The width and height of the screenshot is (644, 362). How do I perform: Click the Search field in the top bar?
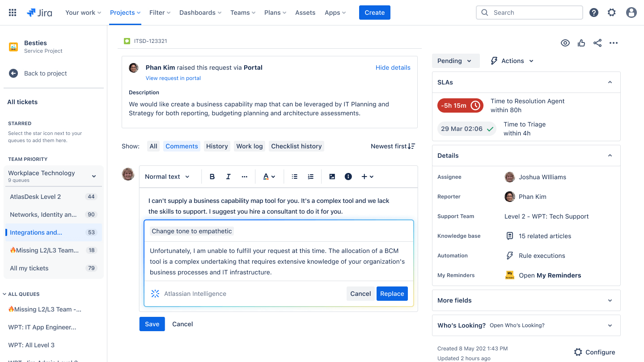point(529,12)
